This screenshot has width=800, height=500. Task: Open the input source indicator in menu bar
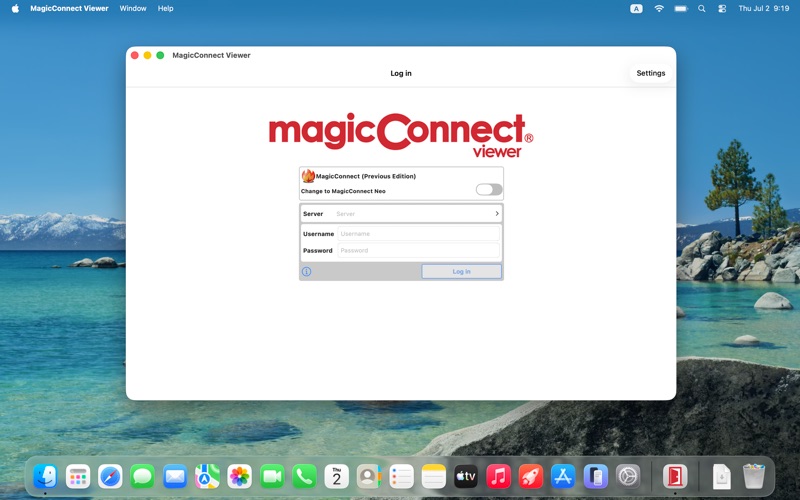[x=636, y=8]
